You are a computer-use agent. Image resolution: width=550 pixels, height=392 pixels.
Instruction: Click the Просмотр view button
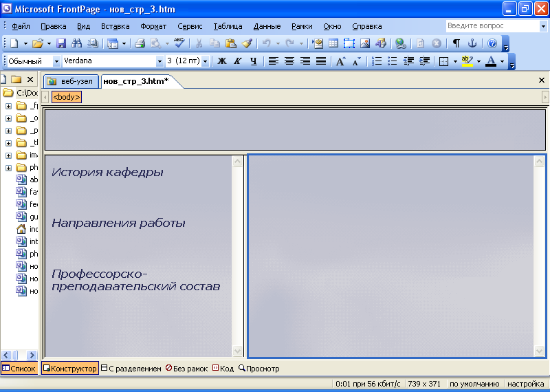click(x=259, y=369)
